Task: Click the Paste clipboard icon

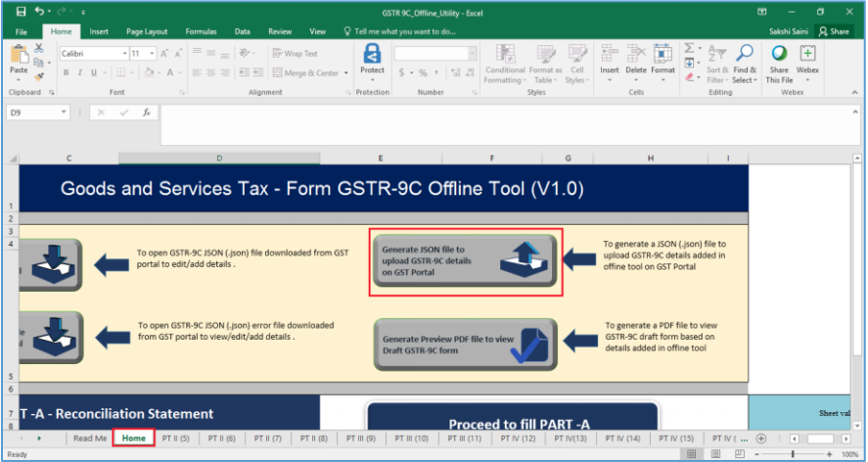Action: [19, 54]
